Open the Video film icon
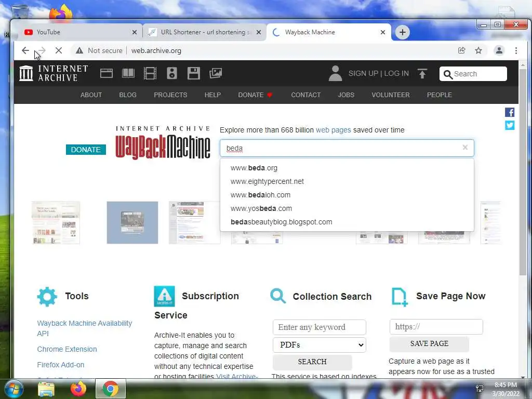Viewport: 532px width, 399px height. tap(150, 73)
